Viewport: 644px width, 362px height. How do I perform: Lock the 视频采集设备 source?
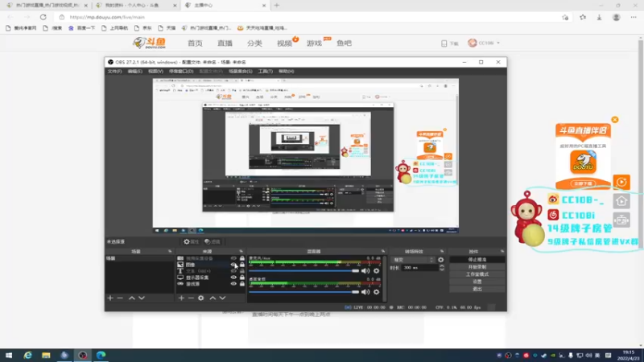tap(242, 258)
